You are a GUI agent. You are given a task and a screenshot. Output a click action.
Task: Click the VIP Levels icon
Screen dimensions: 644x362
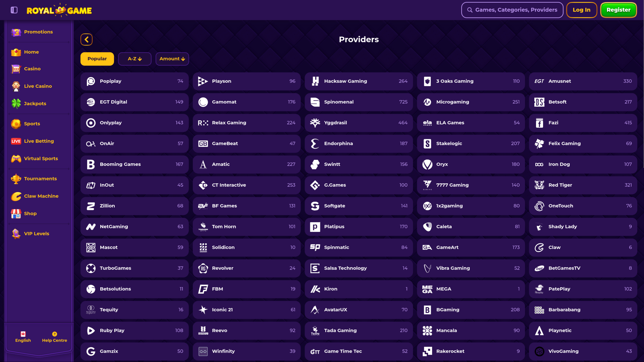pyautogui.click(x=16, y=233)
